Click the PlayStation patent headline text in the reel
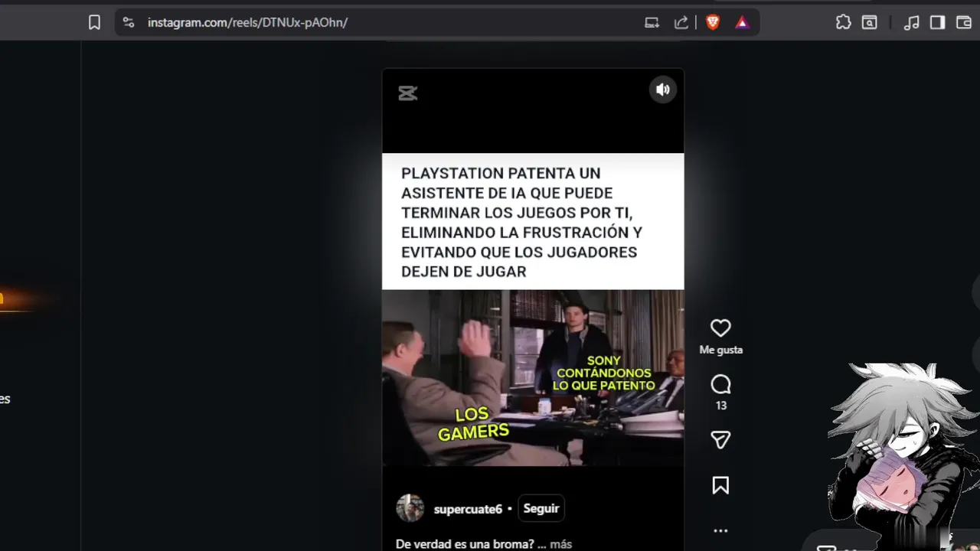Image resolution: width=980 pixels, height=551 pixels. point(521,222)
